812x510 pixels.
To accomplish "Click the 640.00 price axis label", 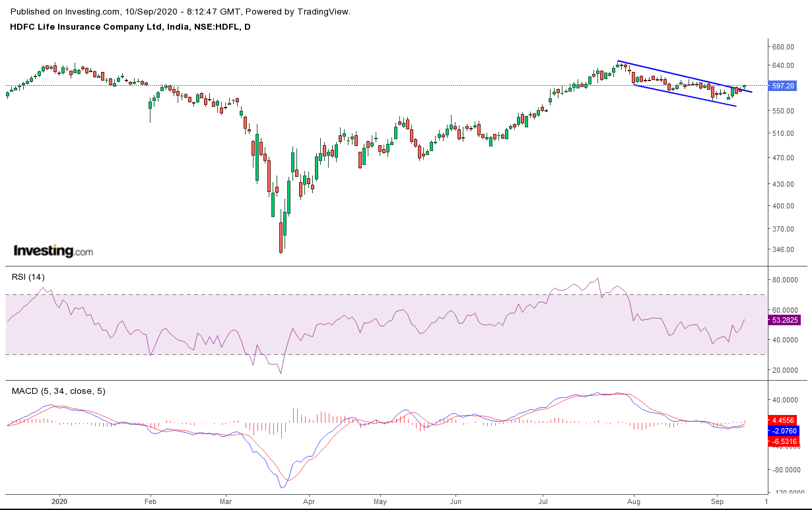I will pos(782,65).
